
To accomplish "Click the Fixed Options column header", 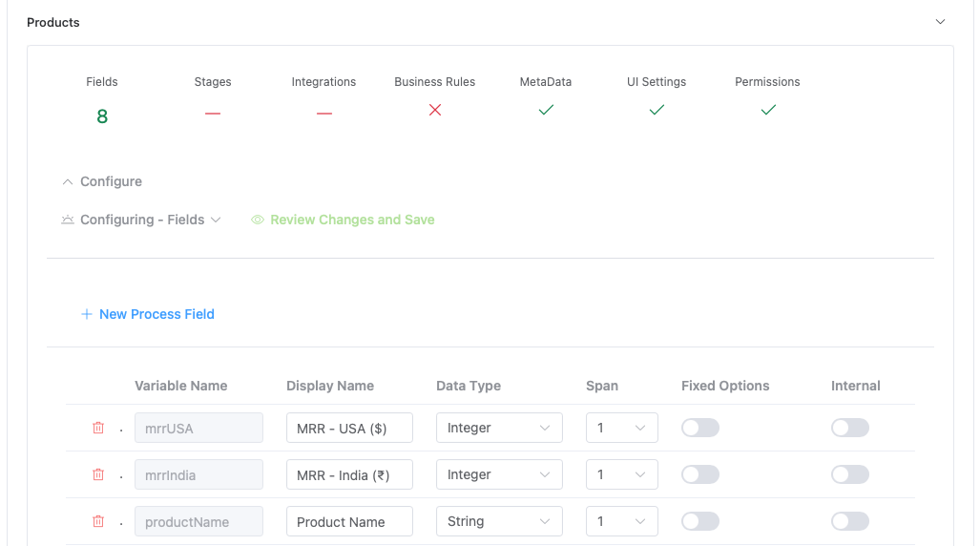I will 725,386.
